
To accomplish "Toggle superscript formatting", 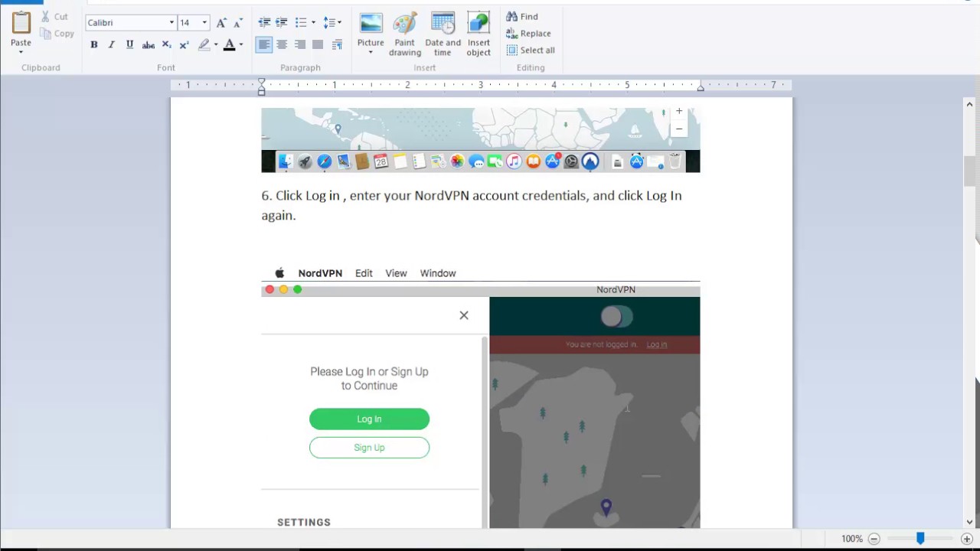I will coord(184,45).
